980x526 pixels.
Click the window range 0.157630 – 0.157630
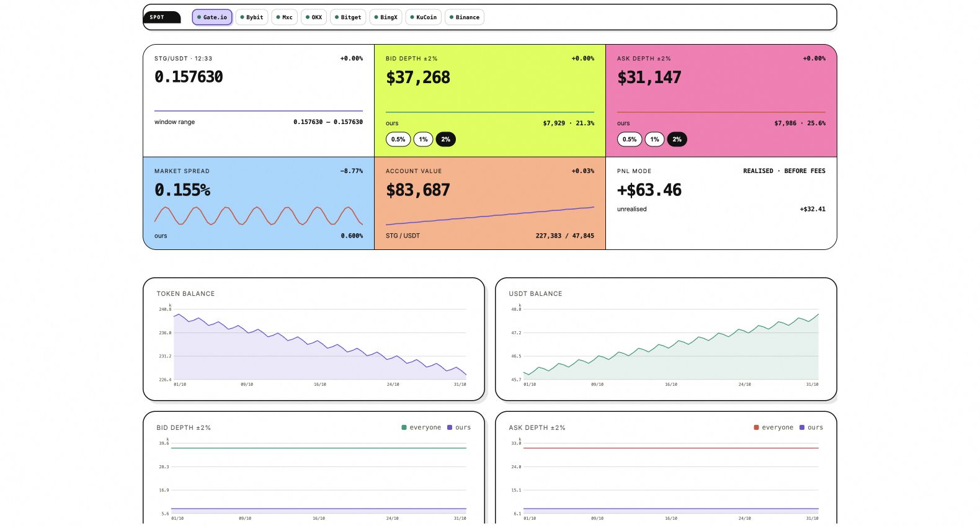tap(328, 122)
